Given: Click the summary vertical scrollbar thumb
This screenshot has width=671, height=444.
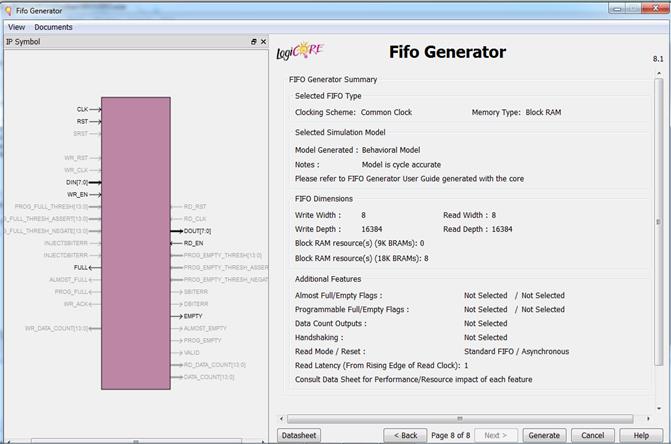Looking at the screenshot, I should click(x=659, y=222).
